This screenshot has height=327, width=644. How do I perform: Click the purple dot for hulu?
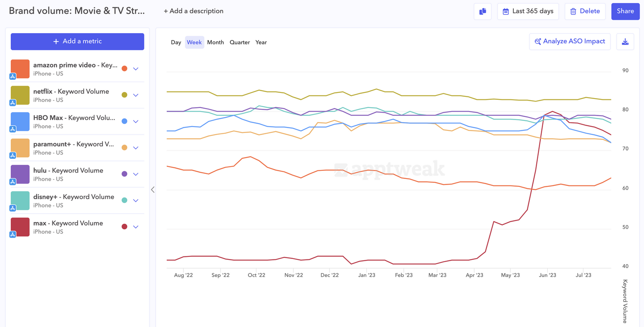(125, 174)
